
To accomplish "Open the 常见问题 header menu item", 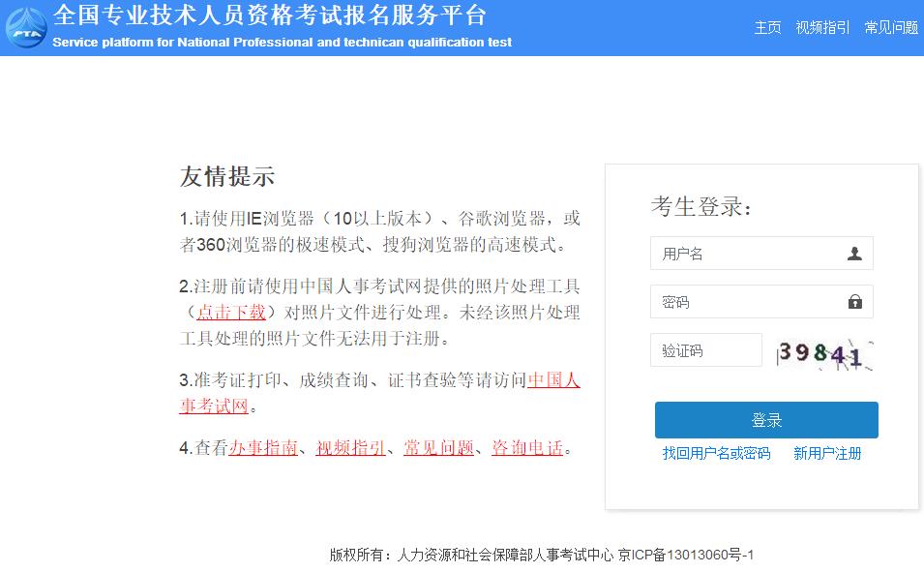I will [x=891, y=28].
